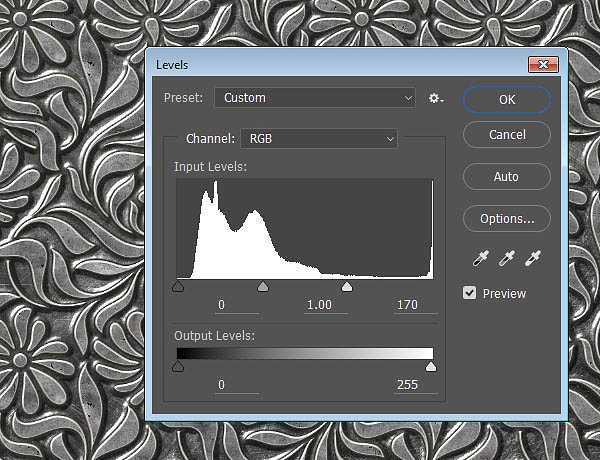Click the output white slider handle
600x460 pixels.
point(431,367)
